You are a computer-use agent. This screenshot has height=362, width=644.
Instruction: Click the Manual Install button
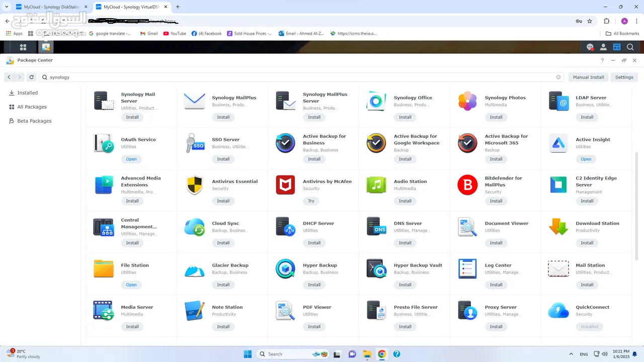[x=588, y=77]
